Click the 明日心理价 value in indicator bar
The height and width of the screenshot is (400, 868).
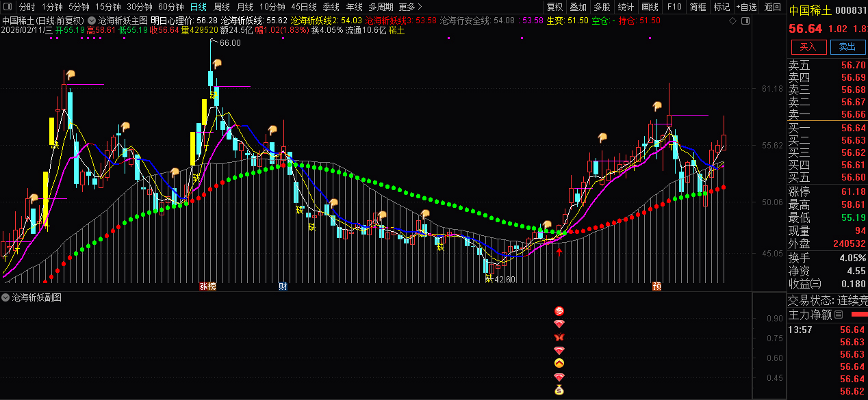207,21
